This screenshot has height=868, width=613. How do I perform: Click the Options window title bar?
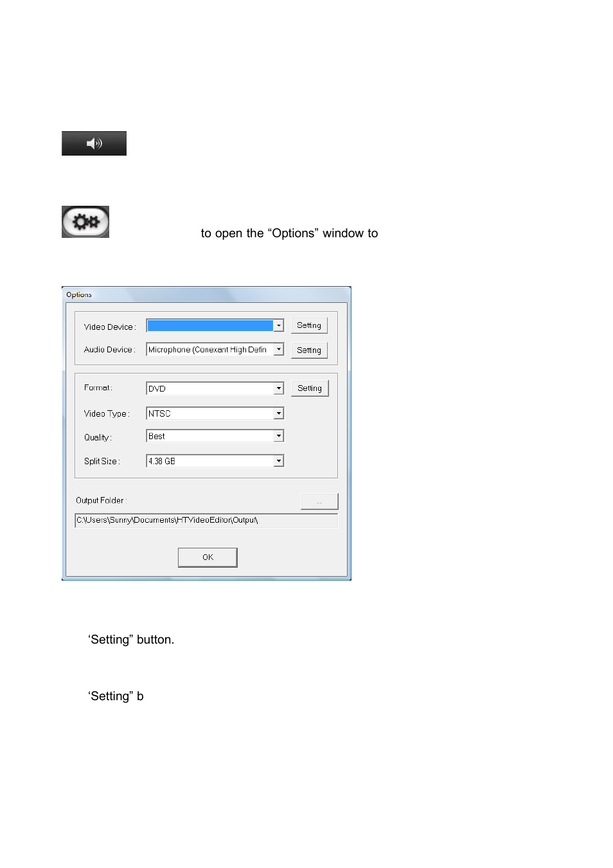click(206, 294)
